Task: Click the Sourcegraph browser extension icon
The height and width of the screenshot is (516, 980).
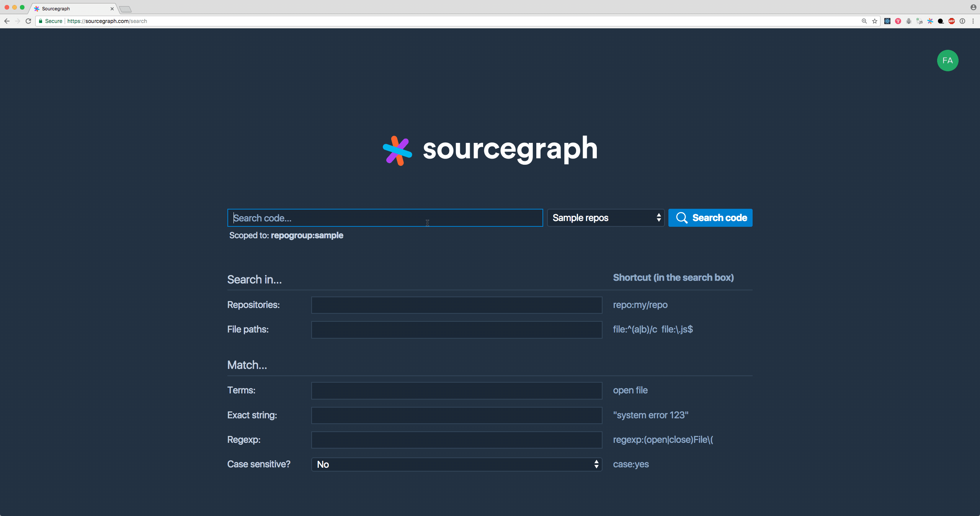Action: (x=930, y=21)
